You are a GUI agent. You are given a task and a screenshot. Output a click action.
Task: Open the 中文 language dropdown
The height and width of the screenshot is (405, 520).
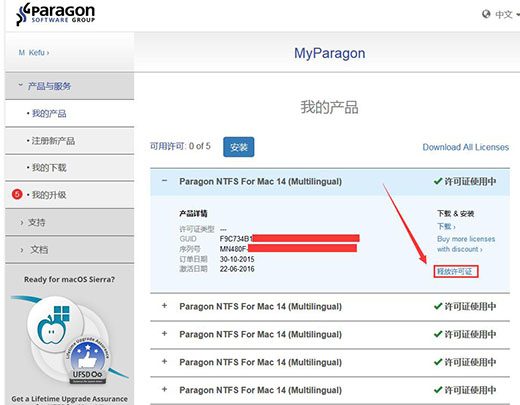click(x=507, y=14)
